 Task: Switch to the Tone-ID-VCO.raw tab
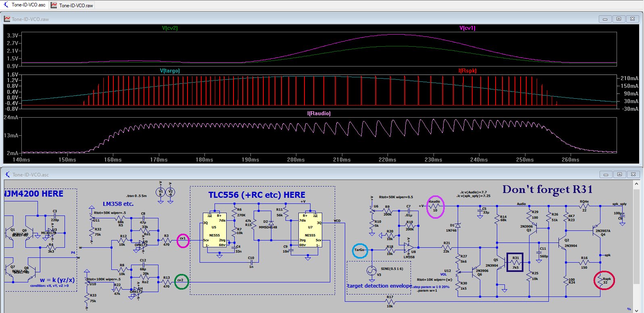pyautogui.click(x=76, y=5)
